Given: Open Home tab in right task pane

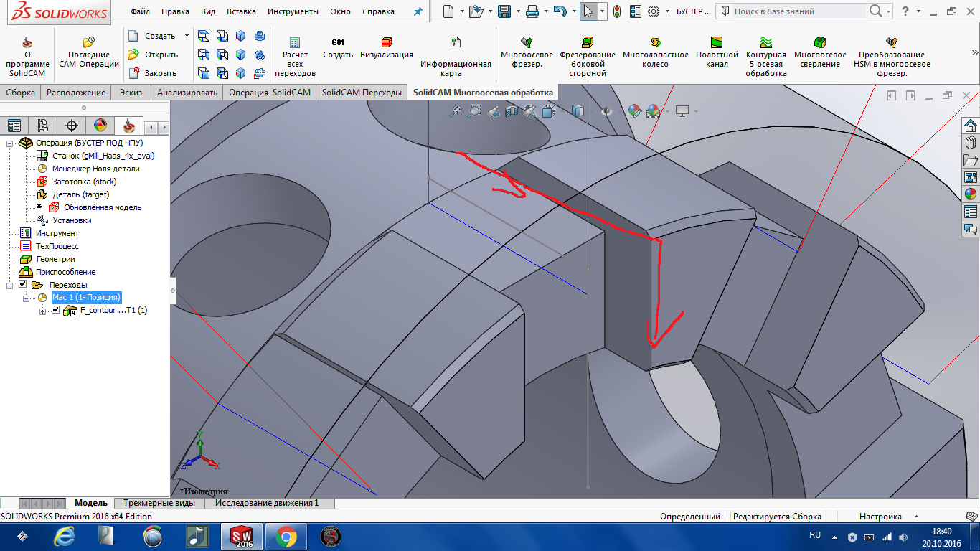Looking at the screenshot, I should coord(970,126).
